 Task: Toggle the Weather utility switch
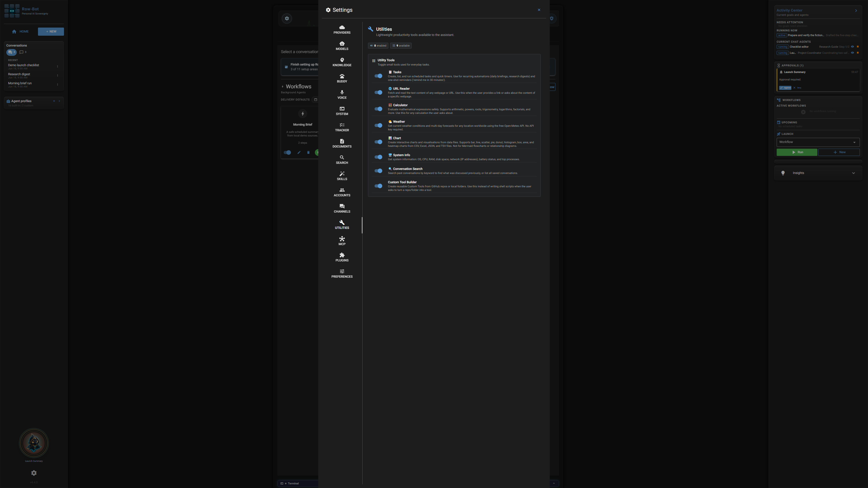point(378,126)
